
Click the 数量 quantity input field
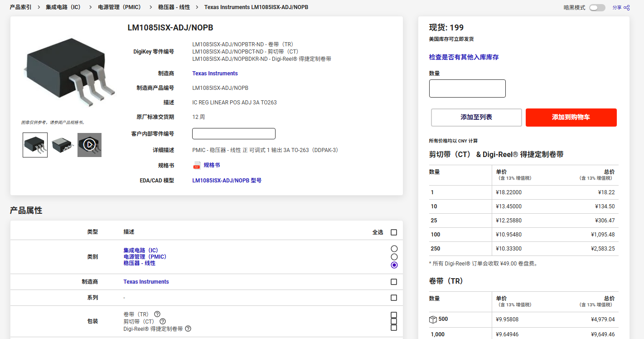[467, 88]
